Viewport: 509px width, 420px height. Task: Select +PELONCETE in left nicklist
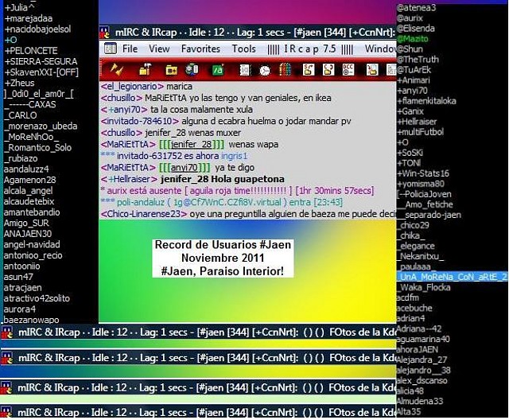pos(31,51)
